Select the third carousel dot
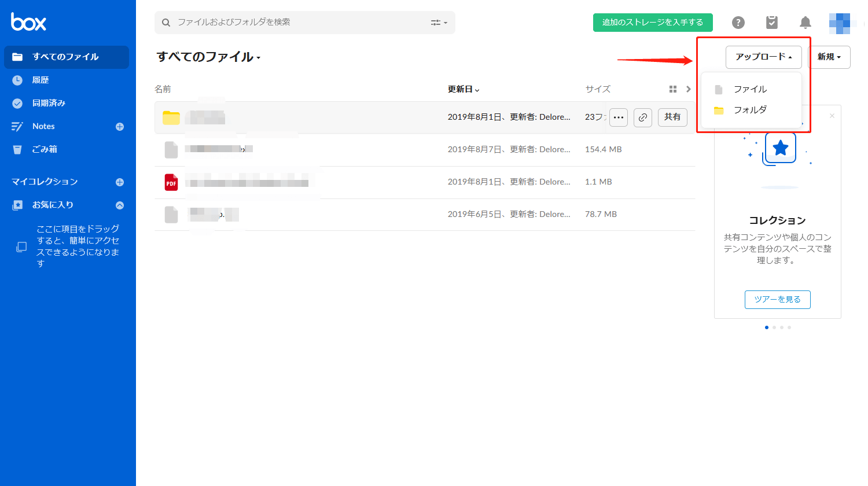Screen dimensions: 868x486 782,327
